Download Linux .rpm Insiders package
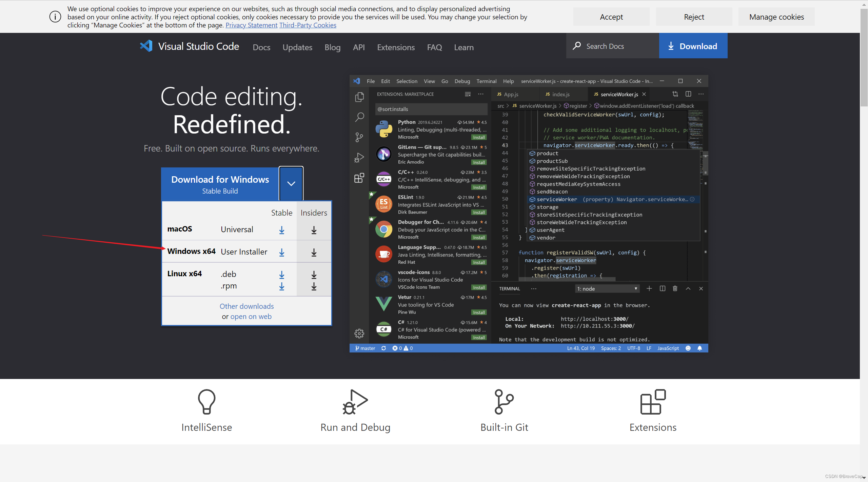The width and height of the screenshot is (868, 482). [314, 286]
